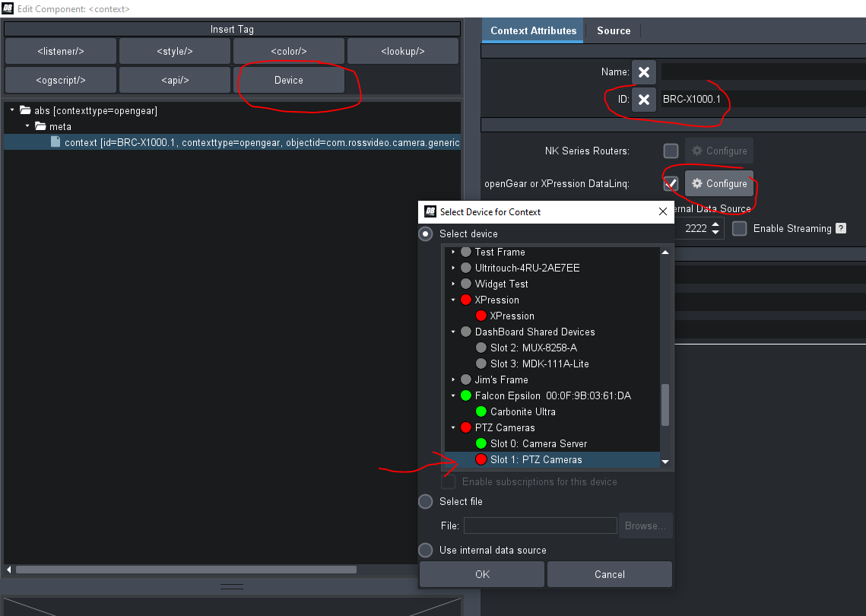The width and height of the screenshot is (866, 616).
Task: Expand the Jim's Frame node
Action: click(x=453, y=380)
